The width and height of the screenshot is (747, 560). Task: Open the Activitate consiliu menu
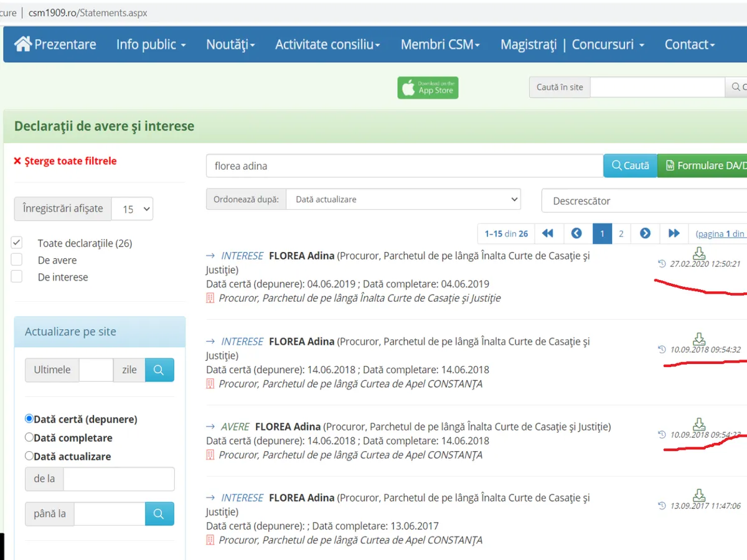[327, 44]
